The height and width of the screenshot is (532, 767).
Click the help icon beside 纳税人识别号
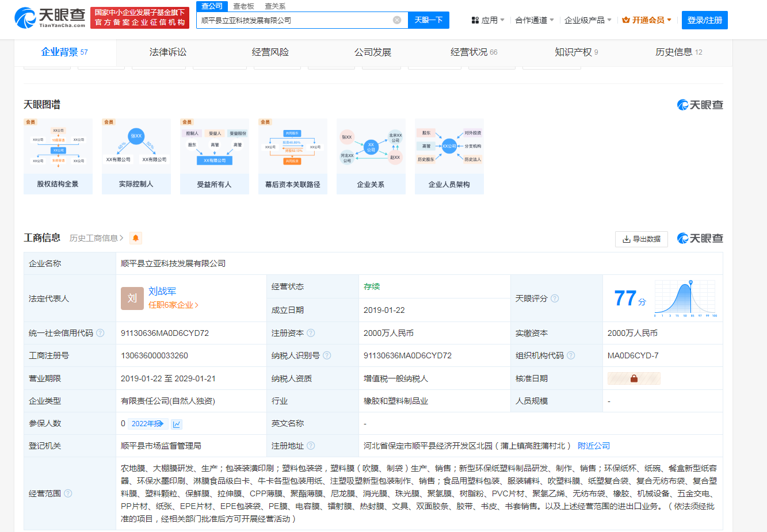[x=327, y=355]
